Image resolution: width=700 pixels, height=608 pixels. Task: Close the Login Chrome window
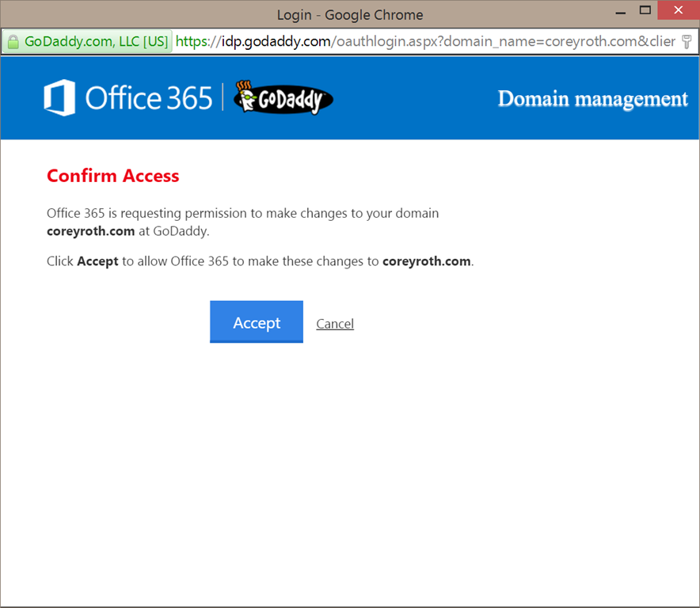(x=678, y=9)
